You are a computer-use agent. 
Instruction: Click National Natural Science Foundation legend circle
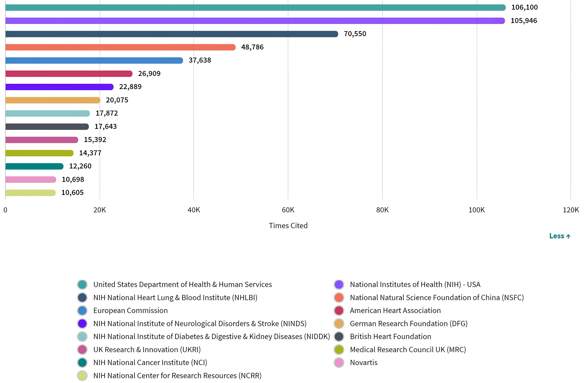[x=339, y=297]
